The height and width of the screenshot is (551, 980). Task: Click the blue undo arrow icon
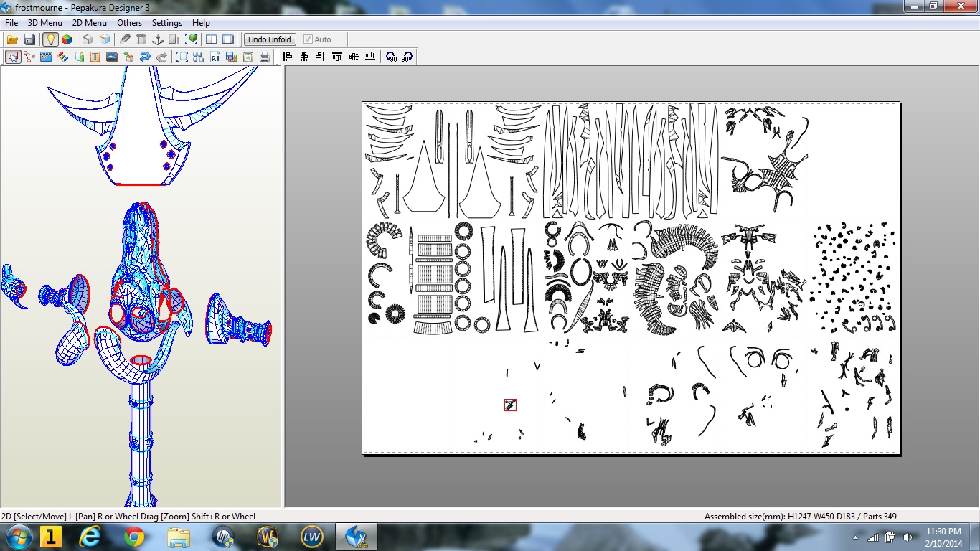[145, 57]
